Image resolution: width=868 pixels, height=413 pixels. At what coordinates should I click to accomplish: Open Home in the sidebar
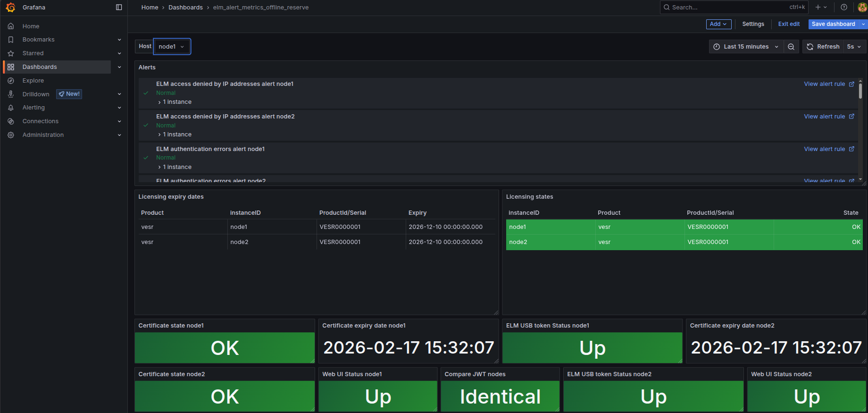[x=31, y=26]
